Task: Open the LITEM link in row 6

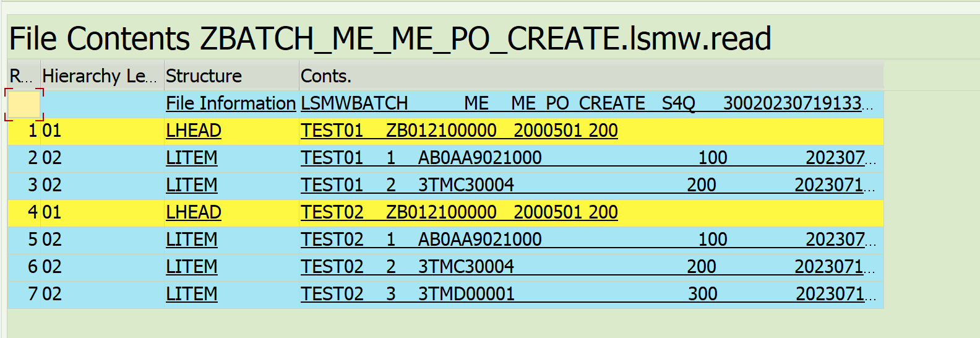Action: [192, 267]
